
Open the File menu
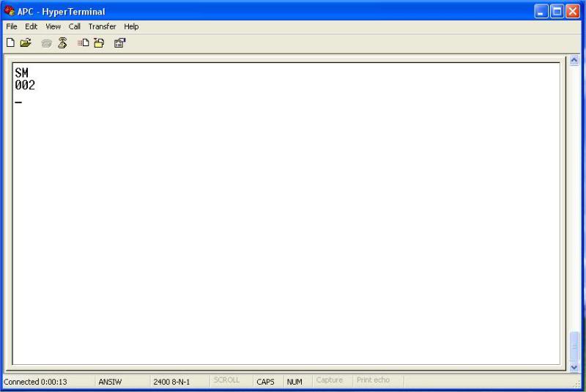pyautogui.click(x=12, y=26)
